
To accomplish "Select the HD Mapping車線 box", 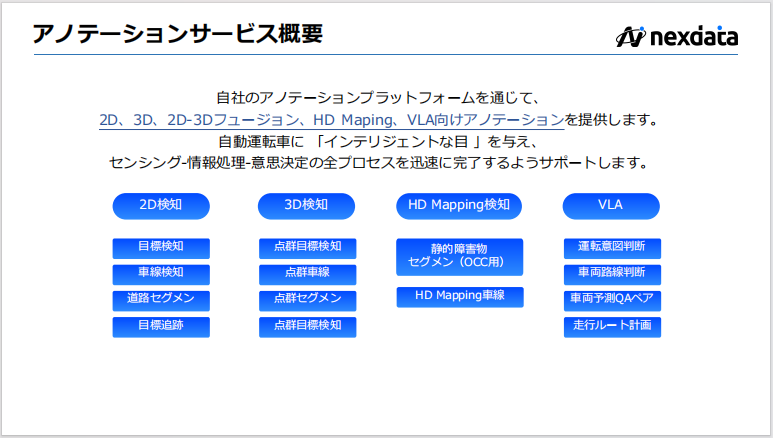I will [459, 297].
